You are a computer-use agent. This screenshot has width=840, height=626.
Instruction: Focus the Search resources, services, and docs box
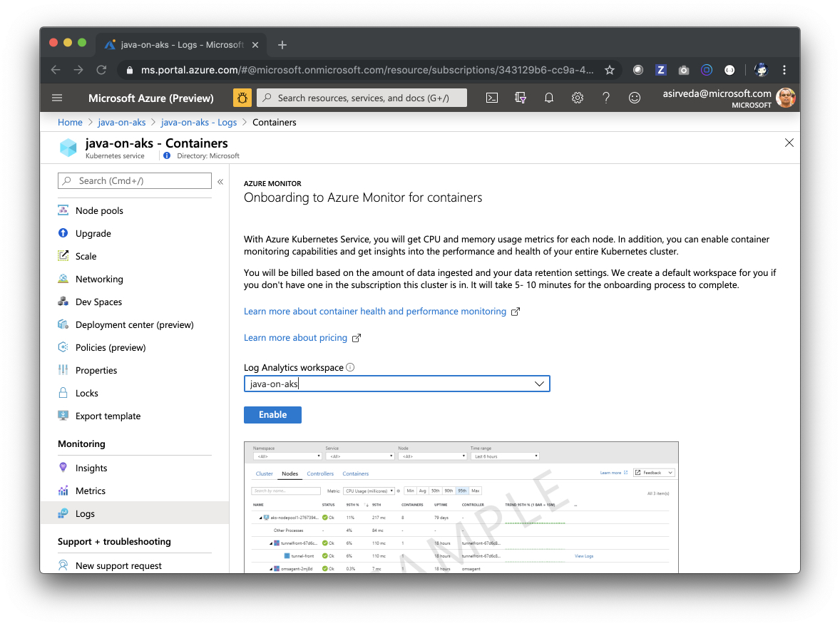(362, 98)
